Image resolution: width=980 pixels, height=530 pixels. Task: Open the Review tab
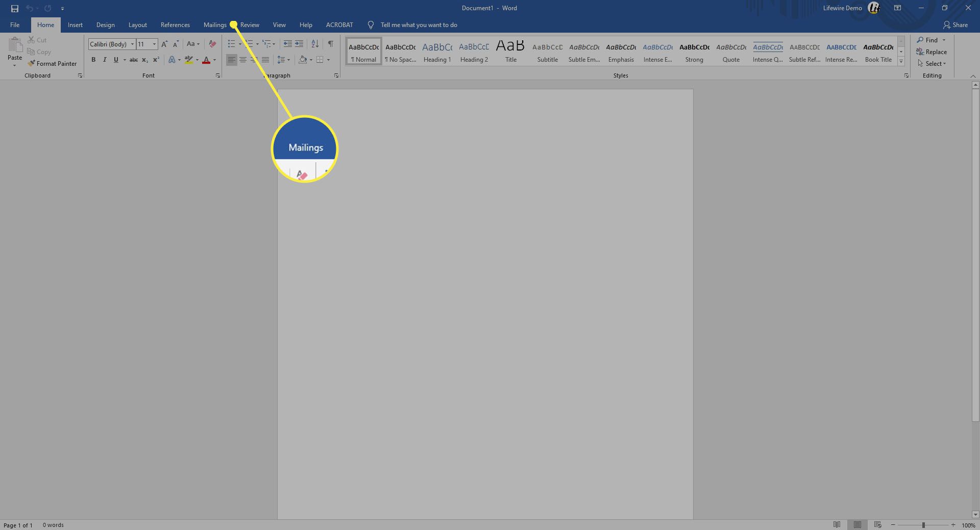coord(250,25)
